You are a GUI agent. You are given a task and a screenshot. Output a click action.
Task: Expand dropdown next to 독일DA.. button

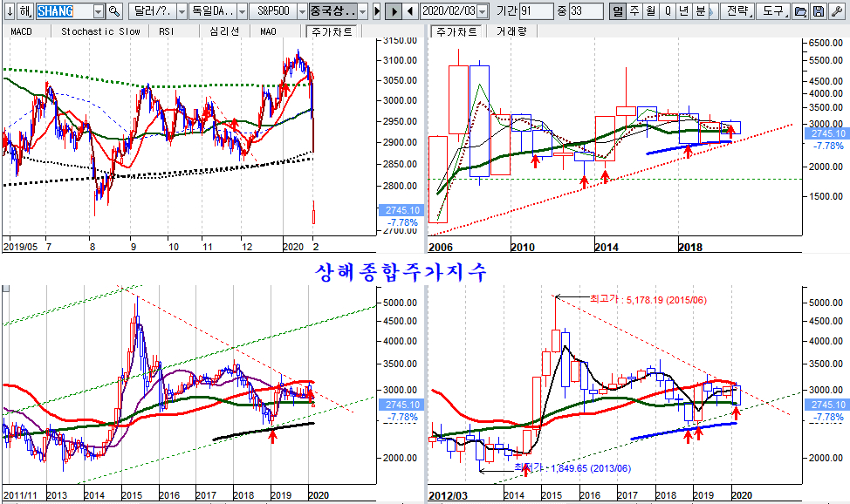(x=243, y=10)
